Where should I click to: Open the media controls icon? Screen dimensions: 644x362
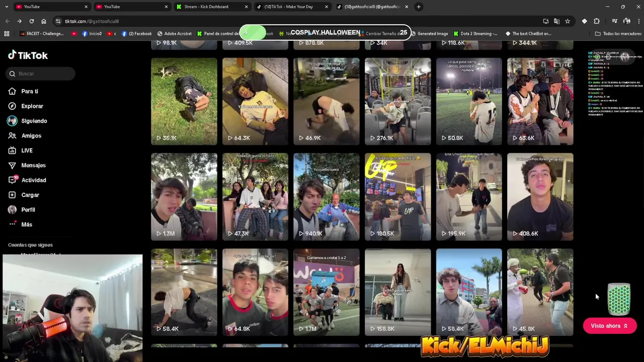614,21
